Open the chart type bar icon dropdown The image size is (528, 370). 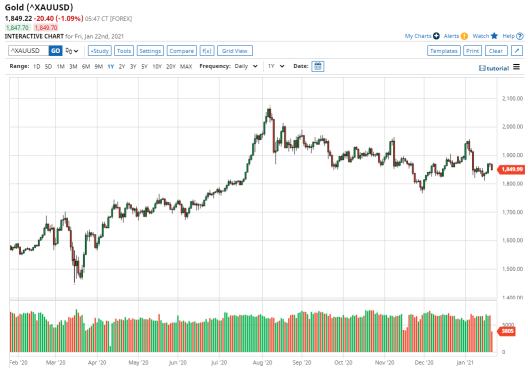pyautogui.click(x=72, y=51)
